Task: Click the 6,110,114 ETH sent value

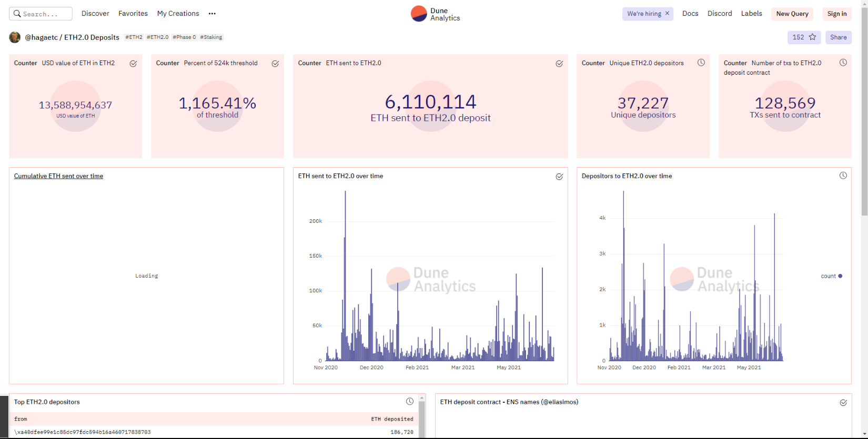Action: click(x=430, y=101)
